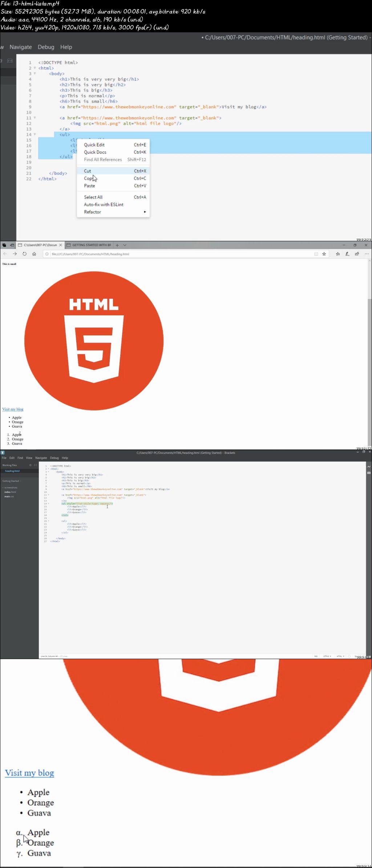372x868 pixels.
Task: Click the 3. Guava numbered list item
Action: pos(15,444)
